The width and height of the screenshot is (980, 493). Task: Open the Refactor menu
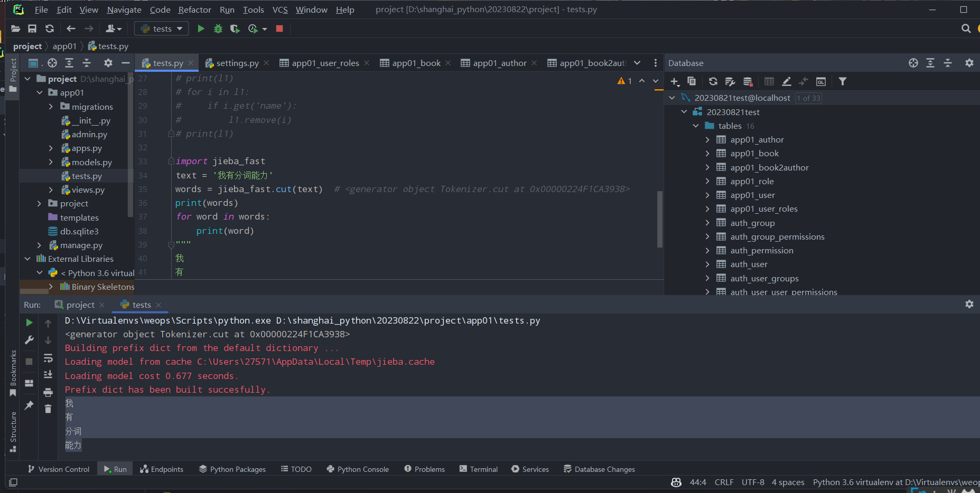(194, 10)
